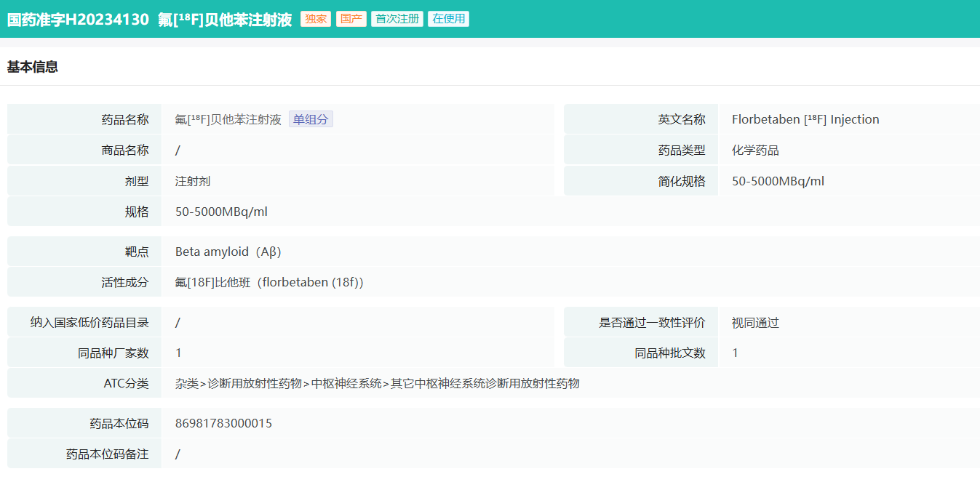Click the active ingredient 氟[18F]比他班 value
This screenshot has height=482, width=980.
coord(268,283)
